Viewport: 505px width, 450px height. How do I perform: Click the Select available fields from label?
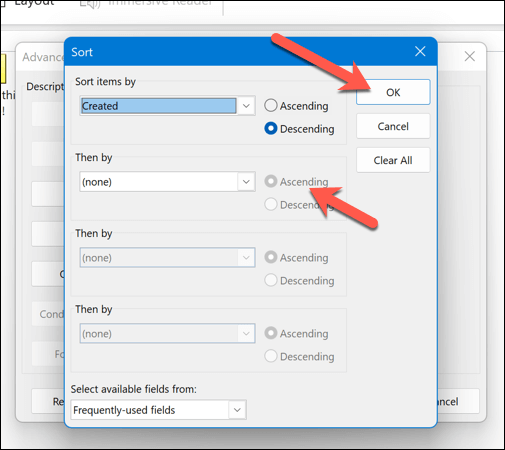134,389
